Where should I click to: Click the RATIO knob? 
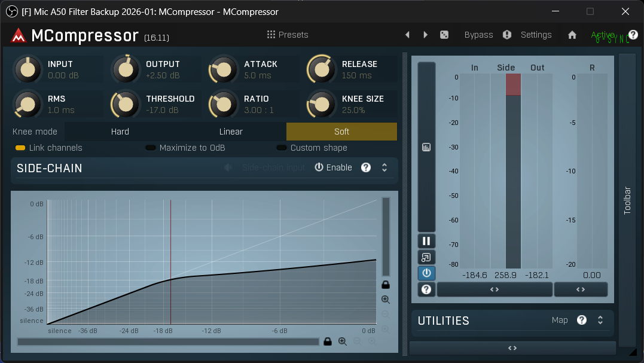coord(224,104)
